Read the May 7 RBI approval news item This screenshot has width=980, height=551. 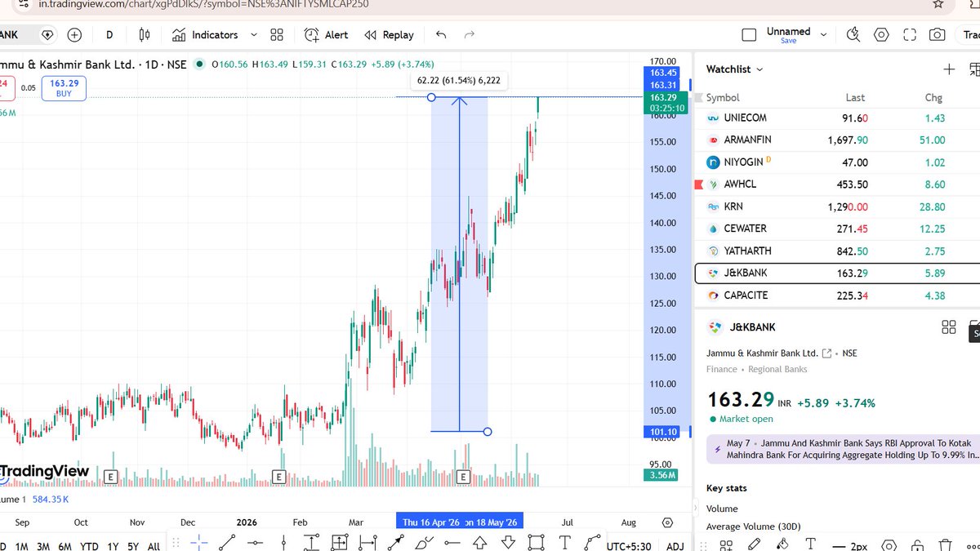click(844, 449)
